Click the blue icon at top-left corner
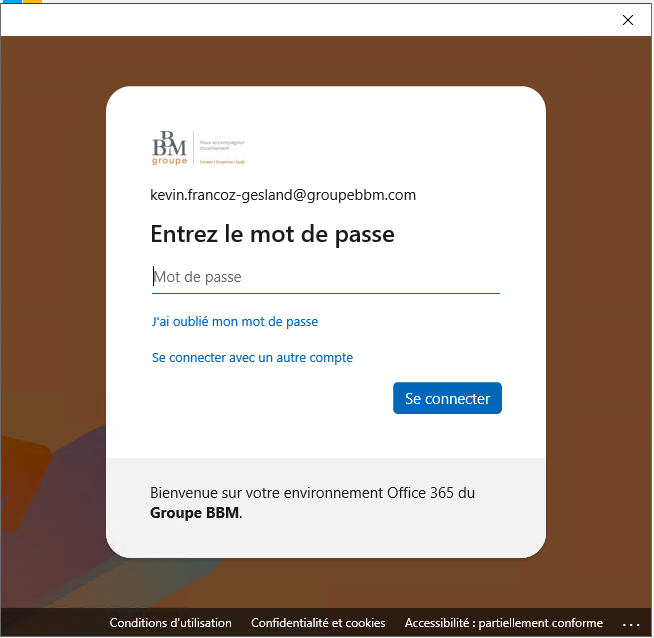This screenshot has width=654, height=638. pyautogui.click(x=11, y=2)
